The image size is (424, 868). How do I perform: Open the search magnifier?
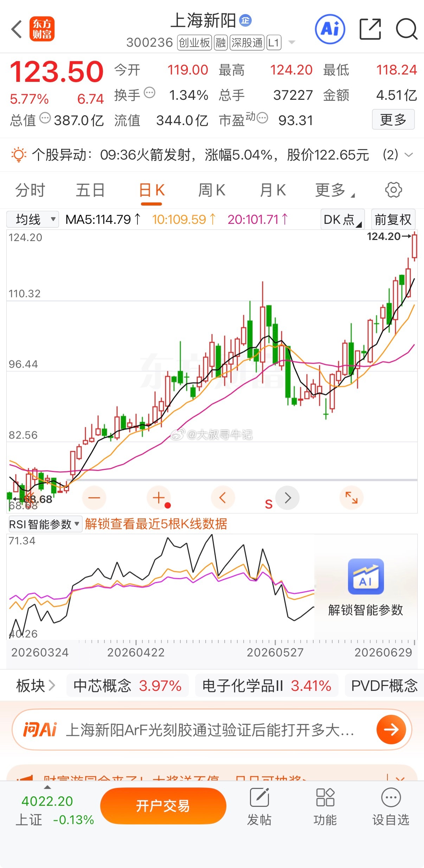click(x=406, y=29)
